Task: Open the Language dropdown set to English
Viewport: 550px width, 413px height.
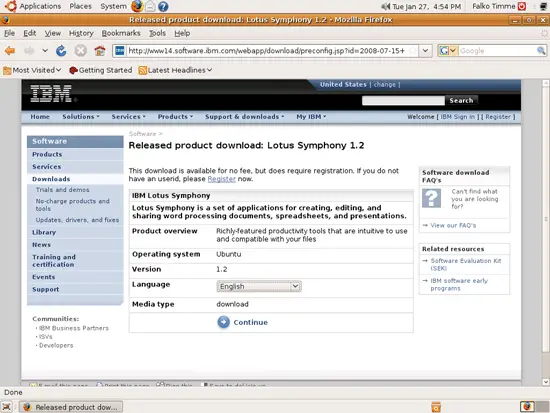Action: coord(259,286)
